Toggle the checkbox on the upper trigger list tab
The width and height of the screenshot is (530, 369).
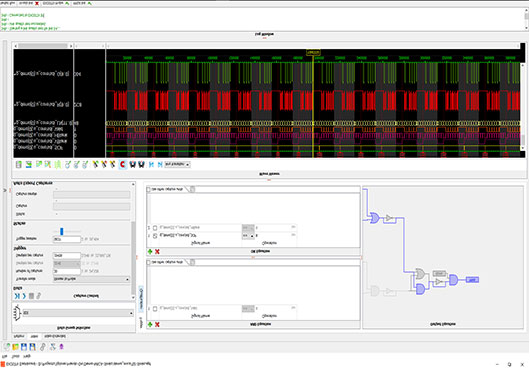click(148, 190)
